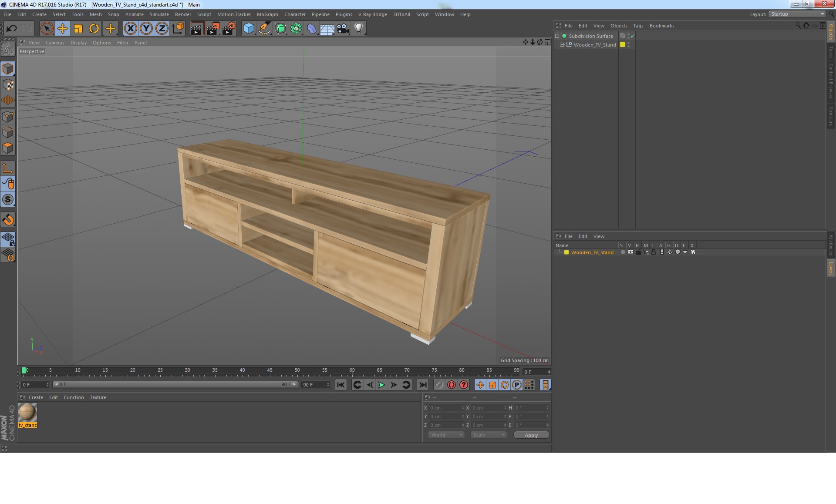836x504 pixels.
Task: Expand the Wooden_TV_Stand object hierarchy
Action: tap(562, 44)
